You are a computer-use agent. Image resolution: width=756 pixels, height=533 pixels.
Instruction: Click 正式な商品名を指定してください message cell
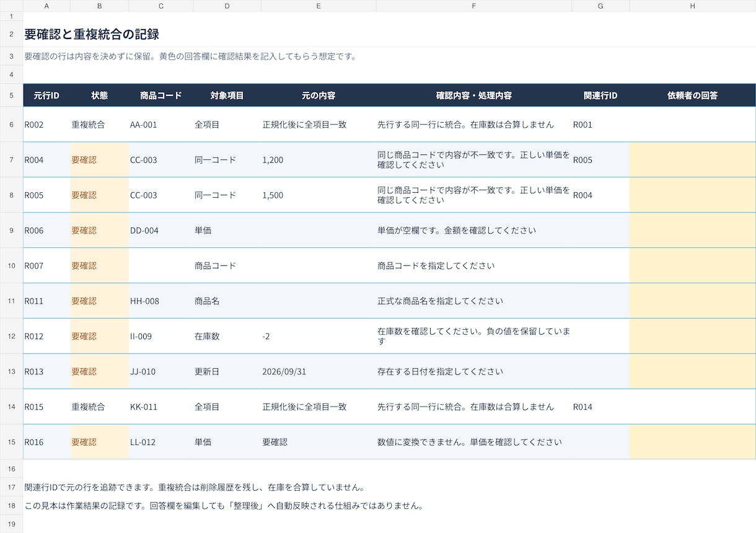point(473,301)
